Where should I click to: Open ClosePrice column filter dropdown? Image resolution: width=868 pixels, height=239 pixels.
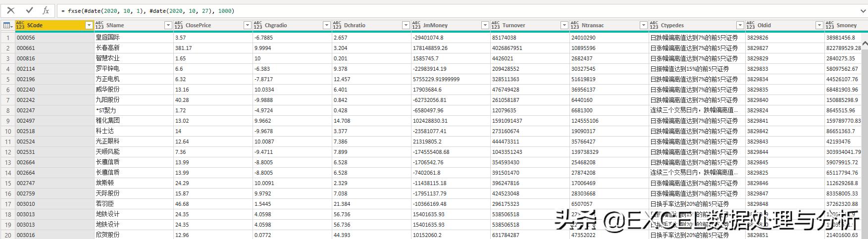click(248, 25)
